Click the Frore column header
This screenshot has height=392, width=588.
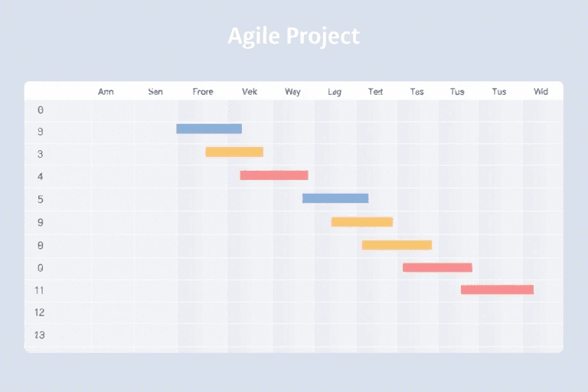pos(203,92)
